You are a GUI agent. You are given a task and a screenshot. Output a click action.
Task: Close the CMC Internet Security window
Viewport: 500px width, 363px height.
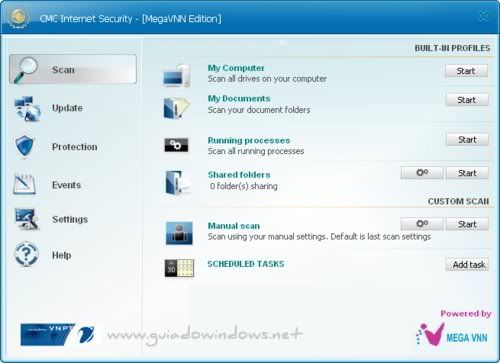point(484,16)
